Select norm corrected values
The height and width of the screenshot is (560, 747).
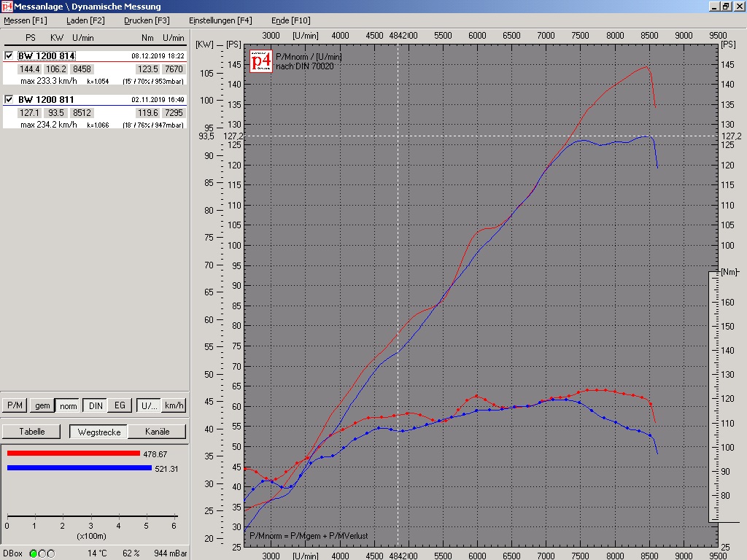[x=69, y=405]
